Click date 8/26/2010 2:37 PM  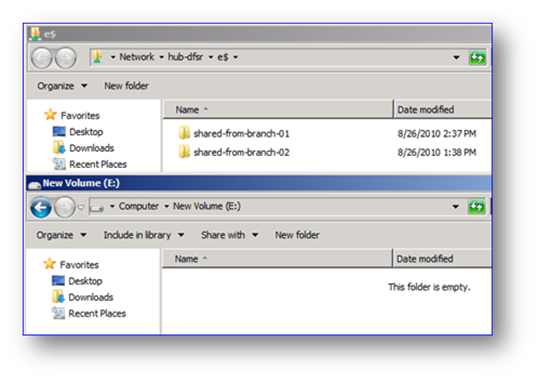(436, 133)
